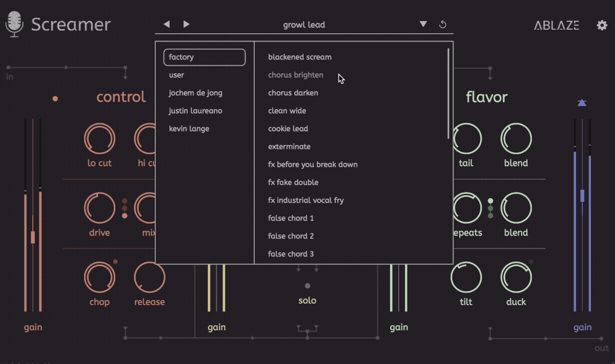Click the blend knob beside tail
Viewport: 615px width, 364px height.
(x=516, y=139)
